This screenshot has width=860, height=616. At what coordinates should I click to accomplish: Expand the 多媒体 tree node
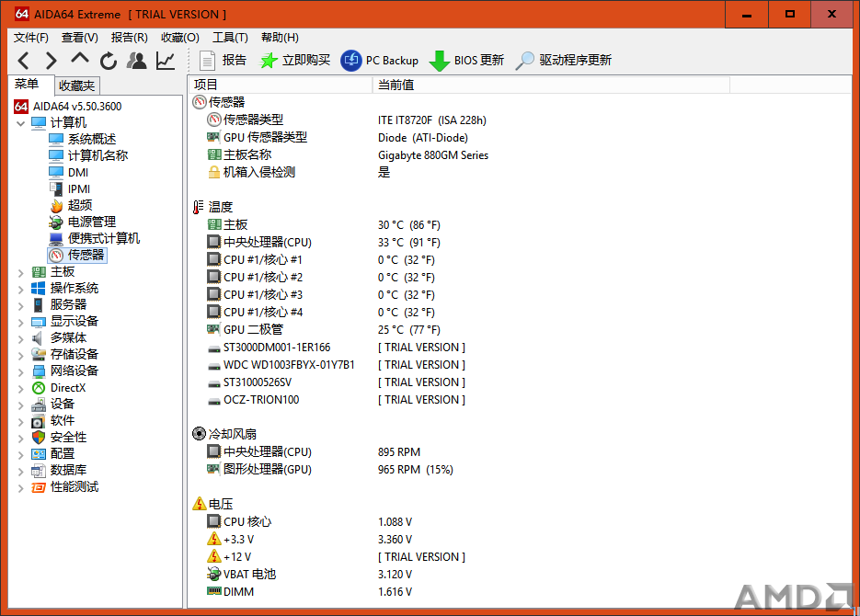click(x=21, y=338)
